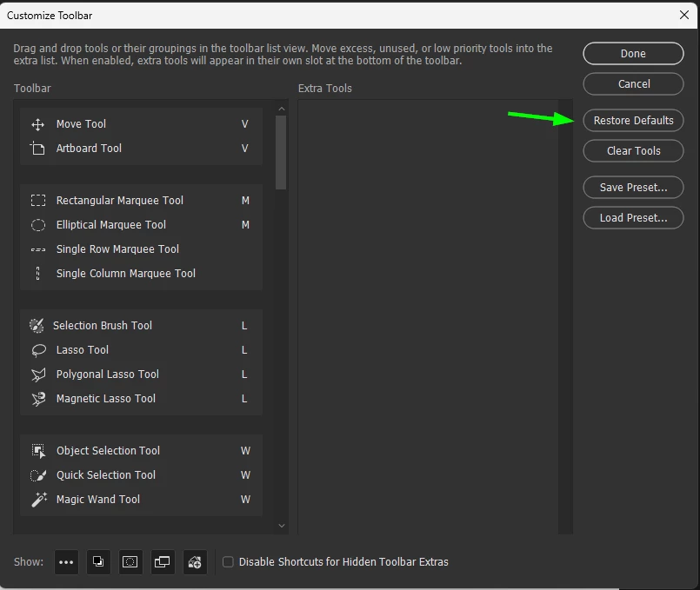The height and width of the screenshot is (590, 700).
Task: Toggle the screen mode Show button
Action: [163, 562]
